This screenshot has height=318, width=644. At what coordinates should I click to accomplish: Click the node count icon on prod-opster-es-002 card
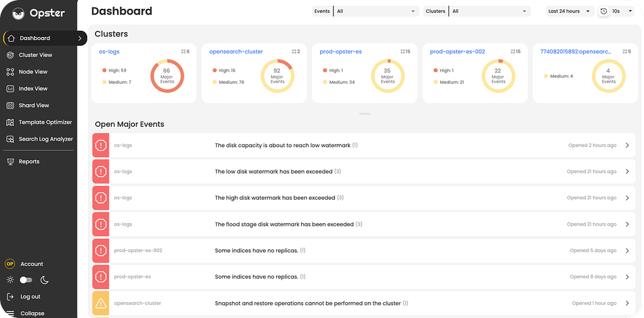click(x=513, y=52)
